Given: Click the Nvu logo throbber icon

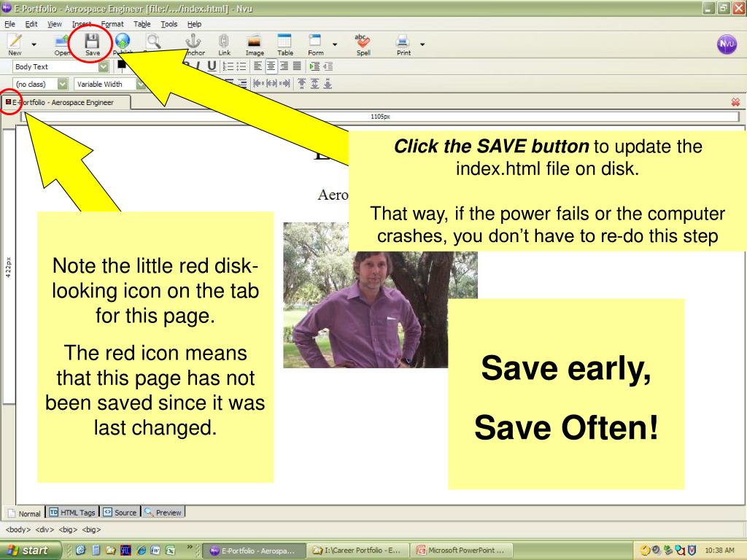Looking at the screenshot, I should tap(727, 44).
